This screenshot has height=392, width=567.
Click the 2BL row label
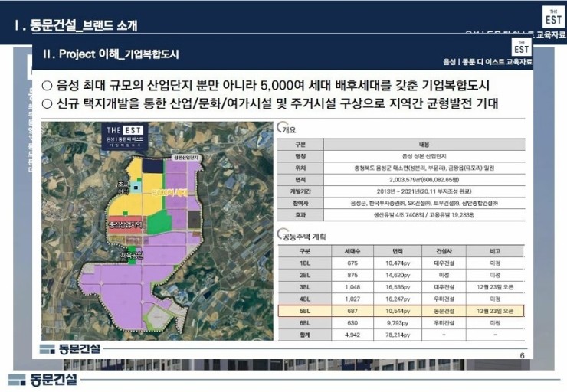click(305, 275)
